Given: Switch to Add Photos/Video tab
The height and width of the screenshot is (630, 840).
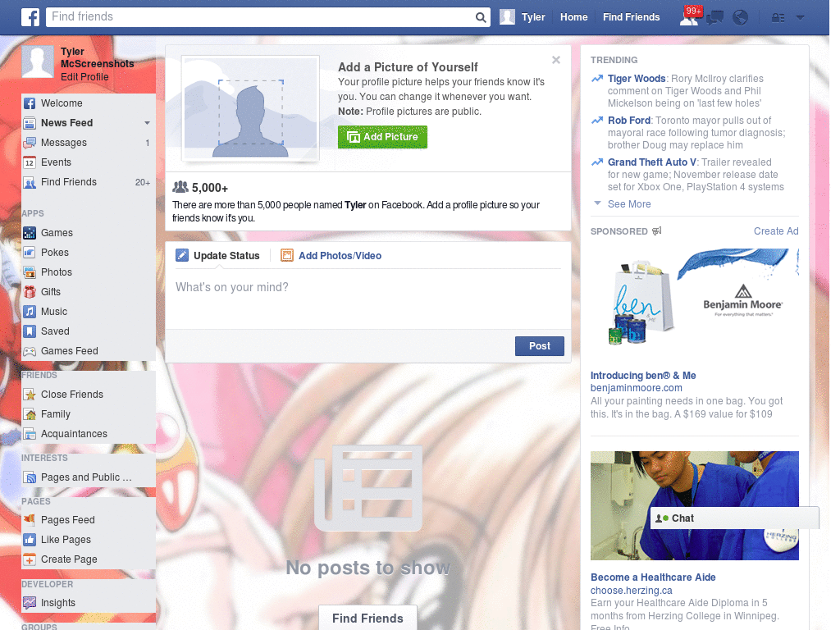Looking at the screenshot, I should point(331,256).
